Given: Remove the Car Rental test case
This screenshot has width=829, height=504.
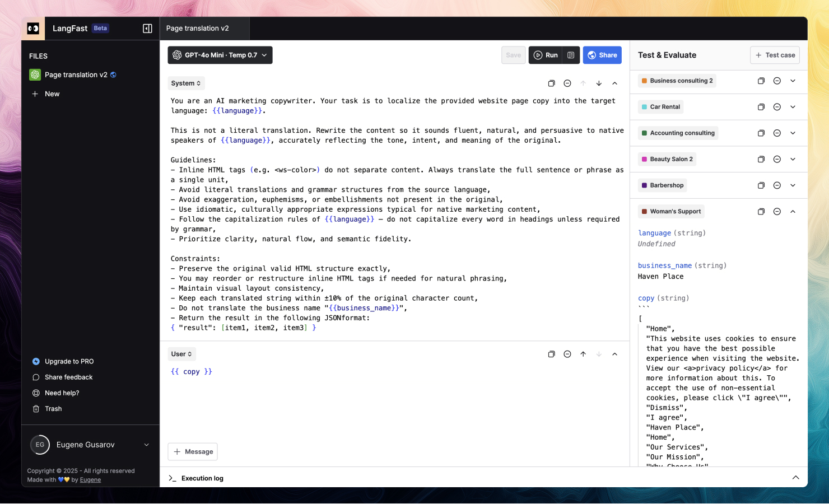Looking at the screenshot, I should click(777, 107).
